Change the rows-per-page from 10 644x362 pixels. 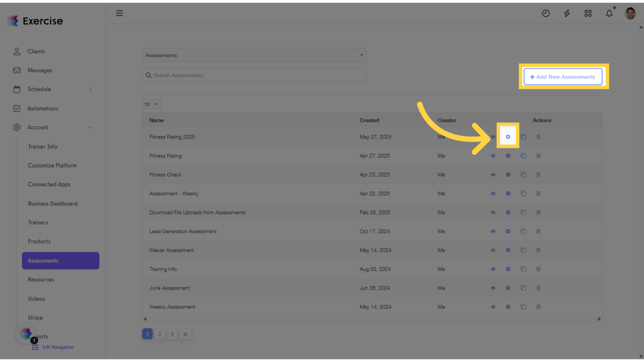[151, 104]
